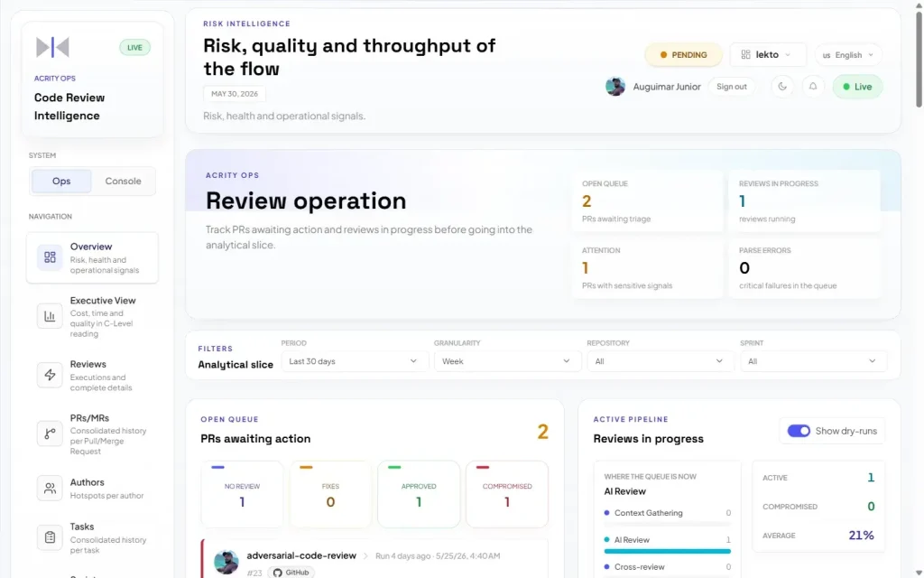Click the Reviews in Progress stat card
The image size is (924, 578).
[804, 201]
